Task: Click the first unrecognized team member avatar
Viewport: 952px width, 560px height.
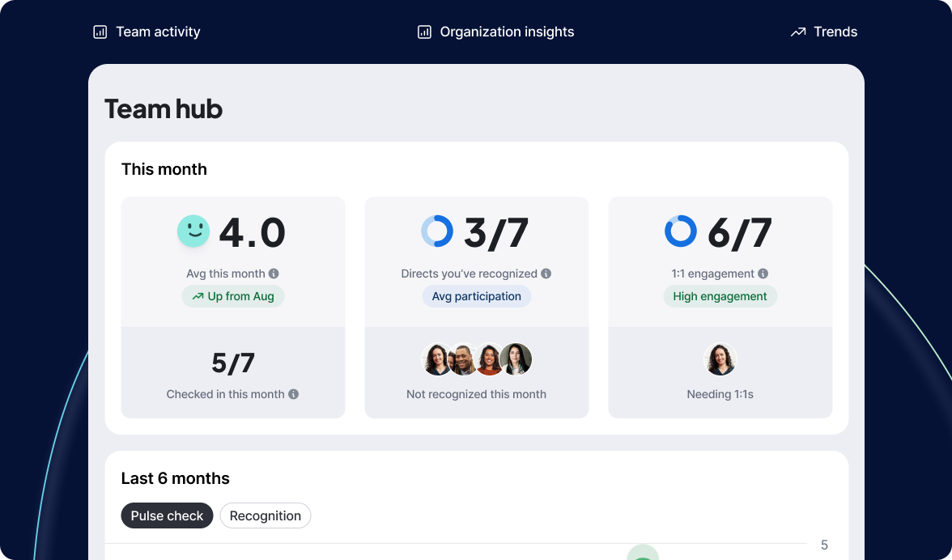Action: point(435,359)
